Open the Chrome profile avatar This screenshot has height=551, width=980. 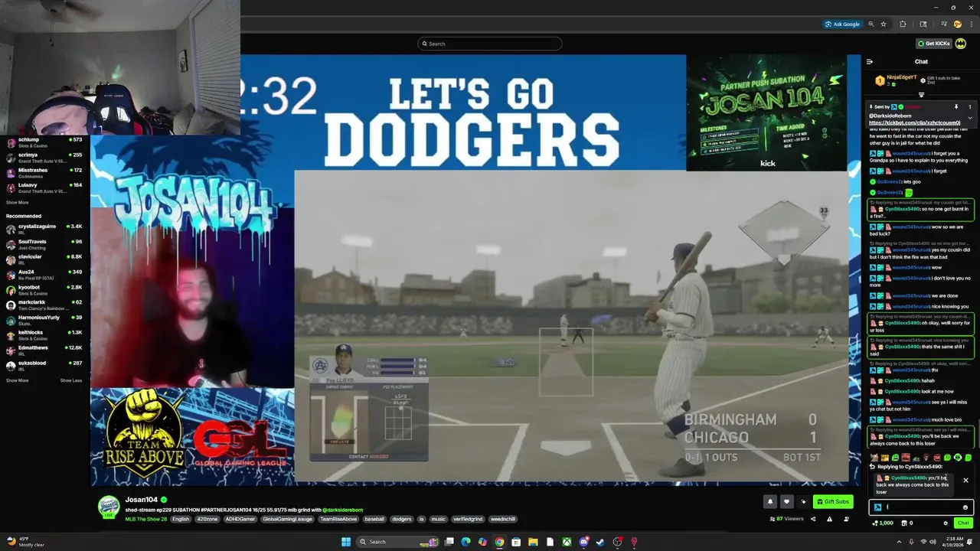tap(957, 24)
